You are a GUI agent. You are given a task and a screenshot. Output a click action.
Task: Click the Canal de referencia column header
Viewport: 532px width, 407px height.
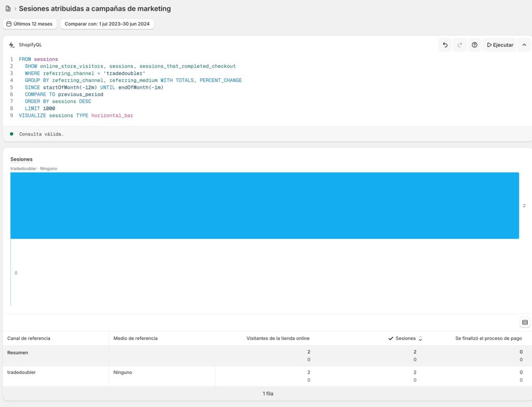tap(29, 338)
